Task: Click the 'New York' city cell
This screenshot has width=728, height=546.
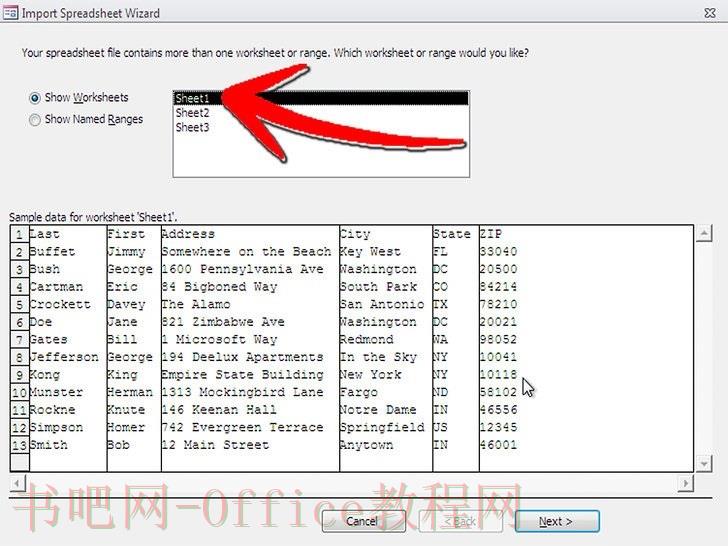Action: (x=386, y=375)
